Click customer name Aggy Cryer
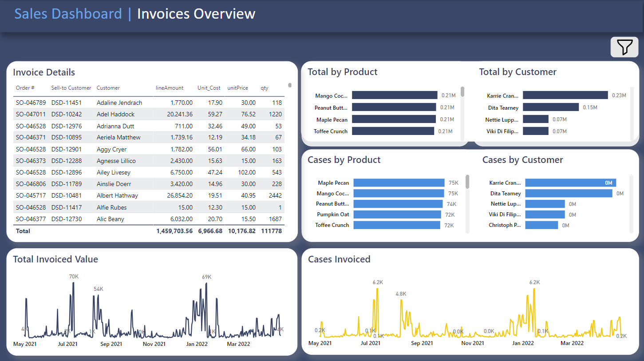 (x=111, y=150)
